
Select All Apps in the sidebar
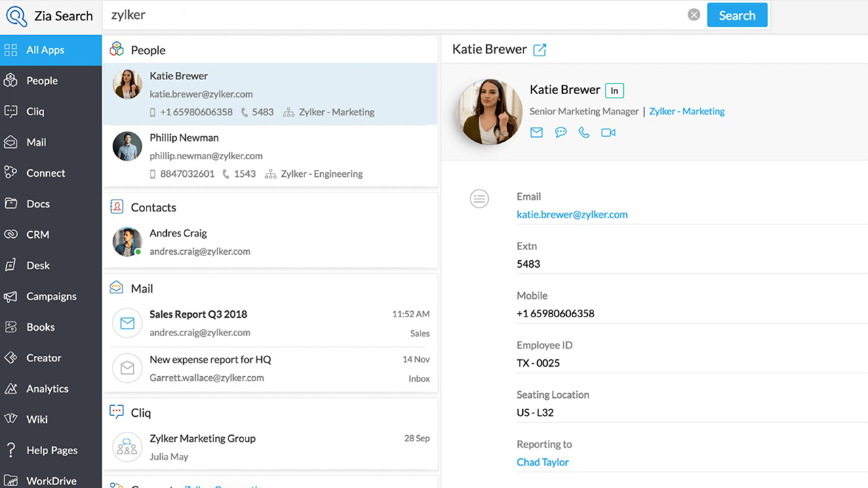(45, 50)
